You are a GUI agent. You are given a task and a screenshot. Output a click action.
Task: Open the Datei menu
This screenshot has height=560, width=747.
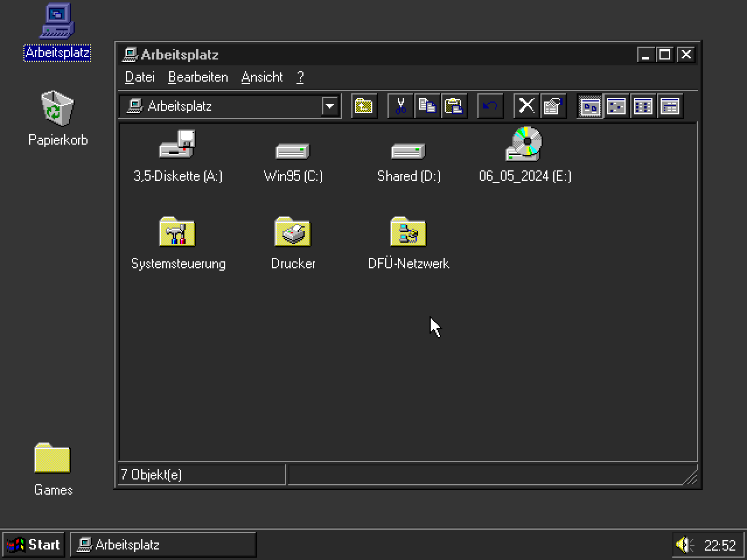tap(140, 77)
